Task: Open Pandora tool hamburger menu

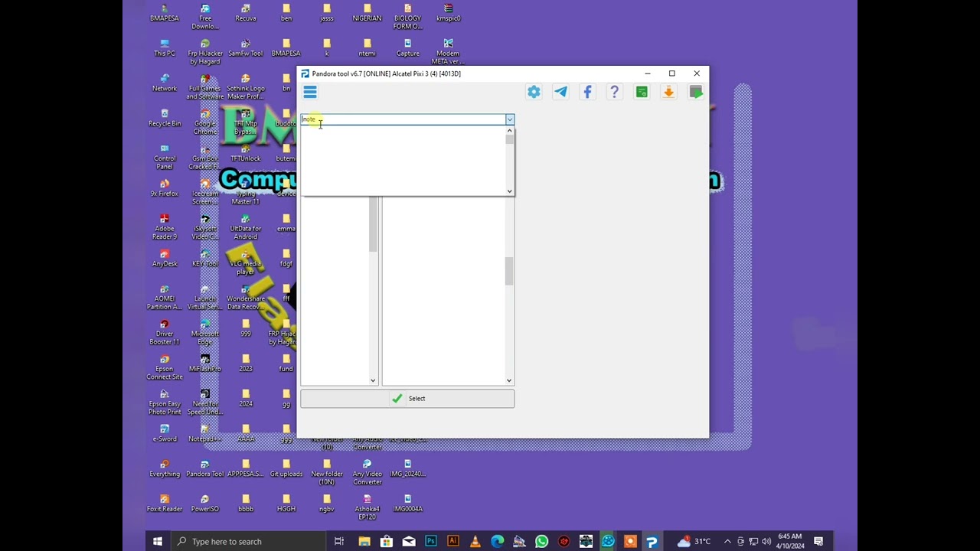Action: click(x=310, y=93)
